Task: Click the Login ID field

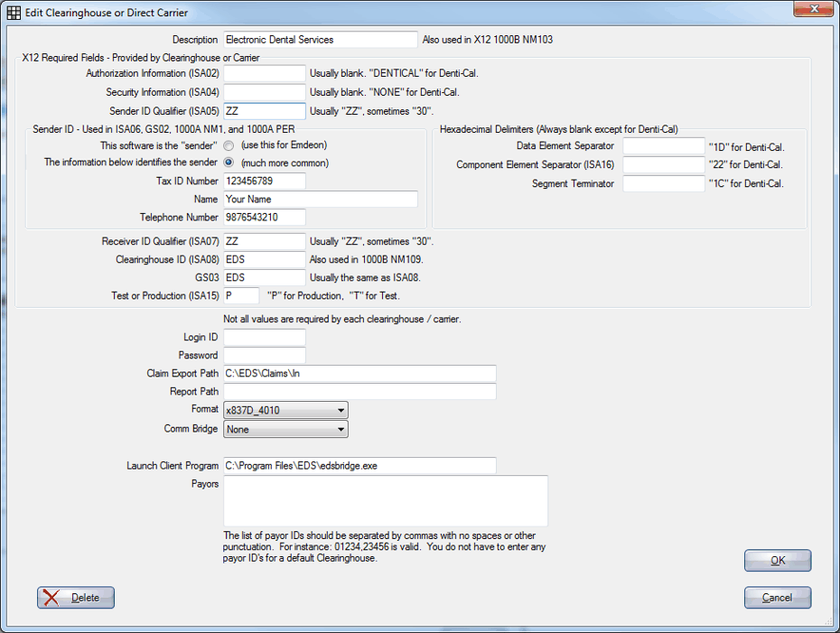Action: (x=265, y=338)
